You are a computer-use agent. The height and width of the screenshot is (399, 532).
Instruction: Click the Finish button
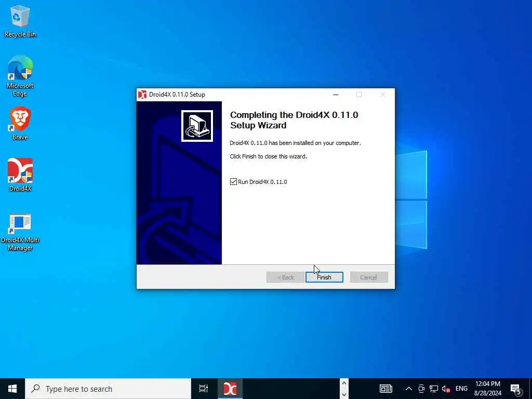[324, 277]
